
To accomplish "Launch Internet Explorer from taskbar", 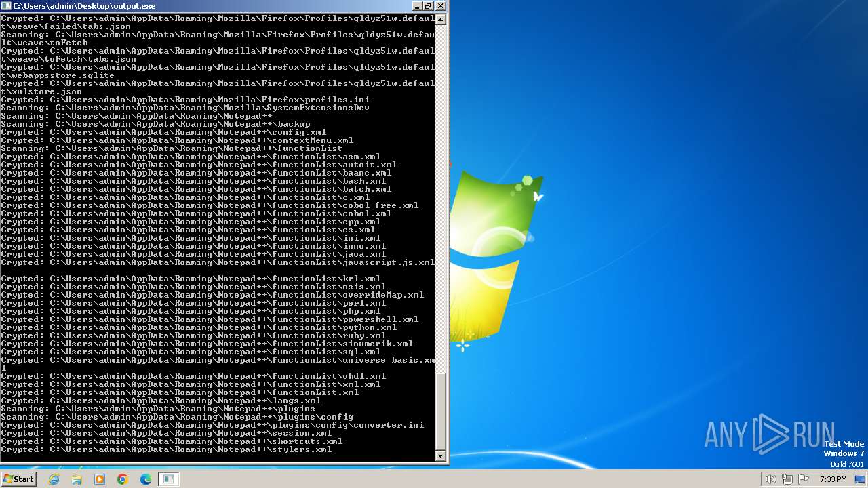I will point(54,479).
